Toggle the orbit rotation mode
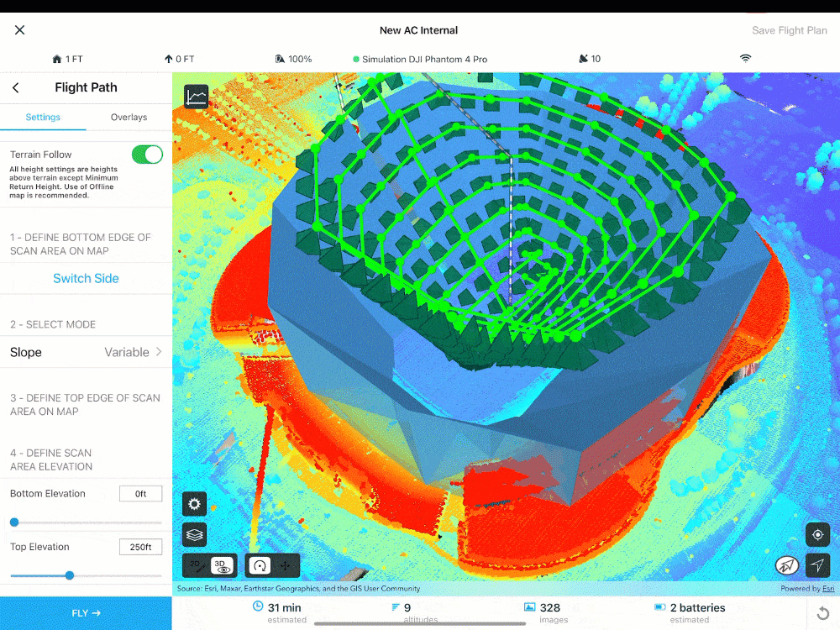The image size is (840, 630). (259, 565)
